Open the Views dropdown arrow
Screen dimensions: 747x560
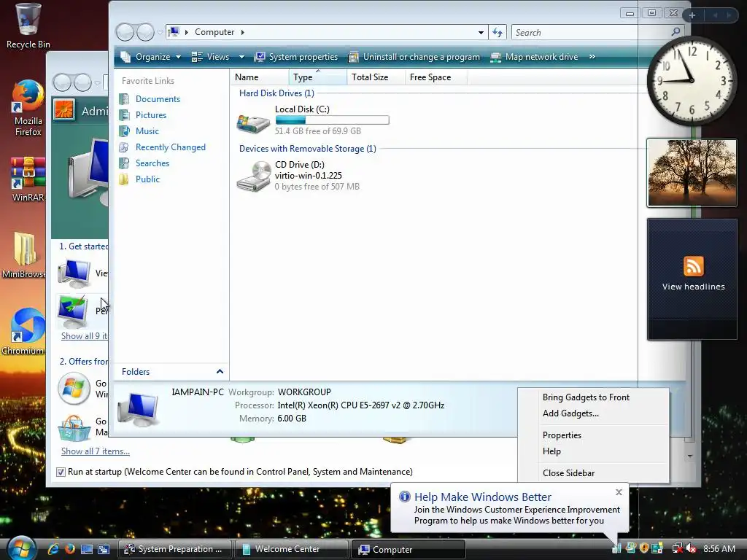coord(241,57)
